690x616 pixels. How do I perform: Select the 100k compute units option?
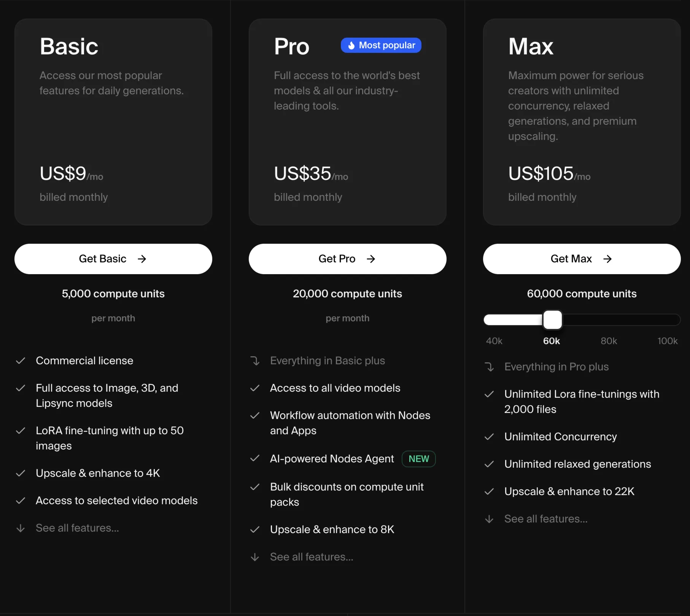click(x=667, y=341)
